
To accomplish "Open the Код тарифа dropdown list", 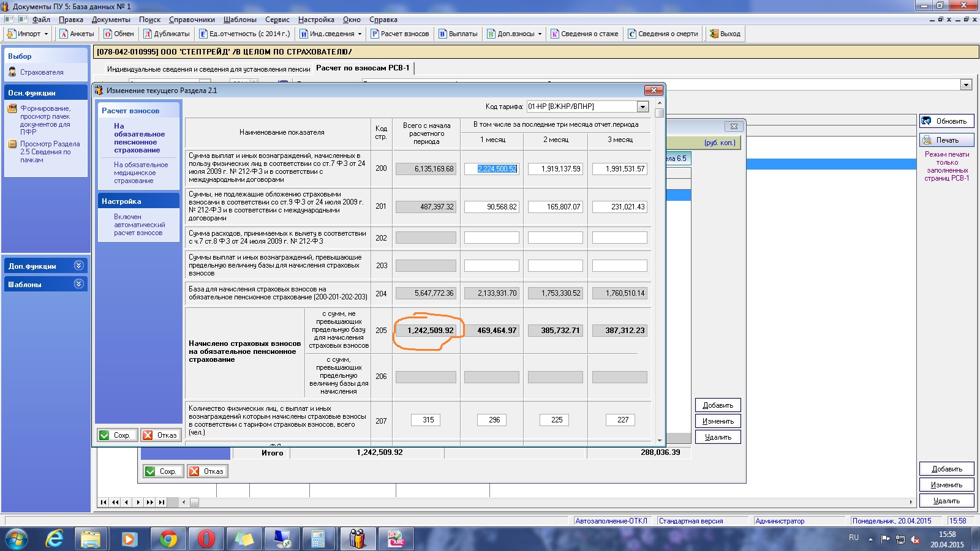I will point(643,107).
